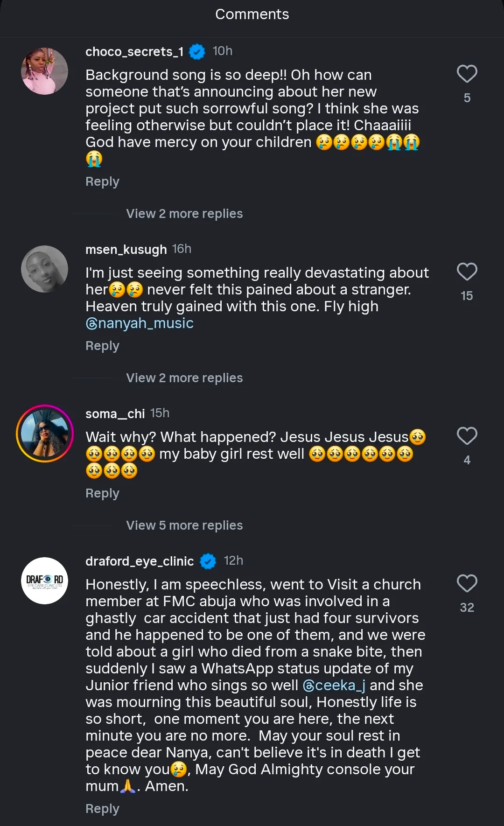Open the soma_chi username
This screenshot has width=504, height=826.
coord(115,414)
